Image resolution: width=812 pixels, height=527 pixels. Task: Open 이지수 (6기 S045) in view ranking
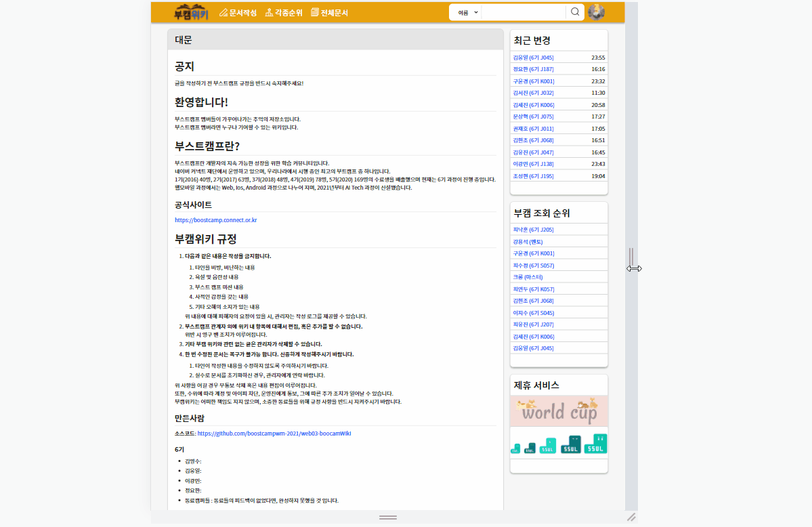pyautogui.click(x=534, y=313)
